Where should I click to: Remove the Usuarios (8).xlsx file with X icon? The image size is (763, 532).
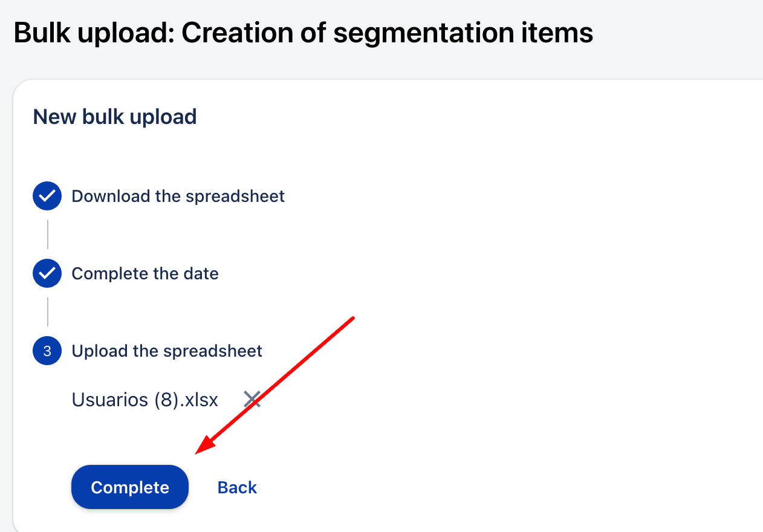pyautogui.click(x=252, y=399)
